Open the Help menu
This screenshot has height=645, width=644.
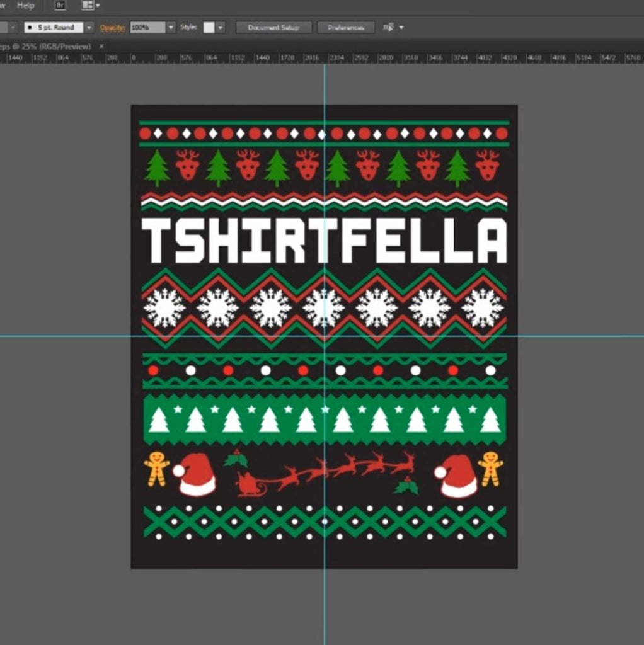pyautogui.click(x=25, y=5)
